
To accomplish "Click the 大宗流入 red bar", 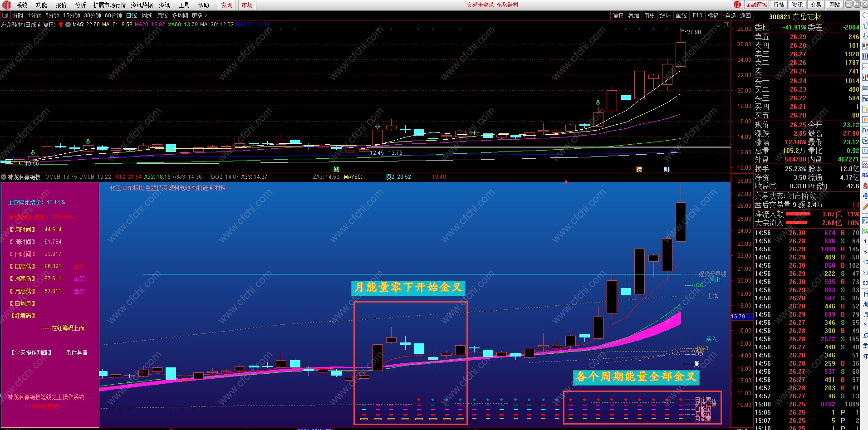I will coord(796,222).
